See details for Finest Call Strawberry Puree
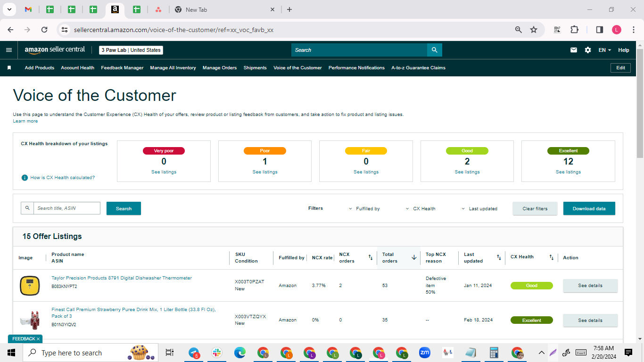This screenshot has height=362, width=644. (590, 321)
